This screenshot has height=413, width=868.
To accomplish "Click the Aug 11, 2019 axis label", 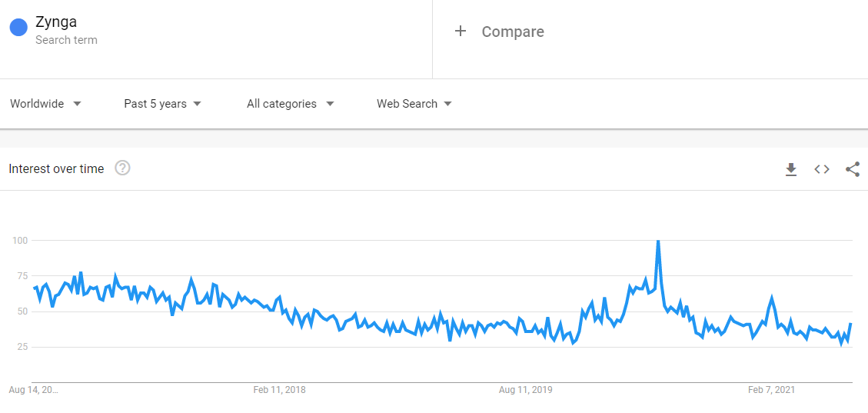I will click(525, 390).
